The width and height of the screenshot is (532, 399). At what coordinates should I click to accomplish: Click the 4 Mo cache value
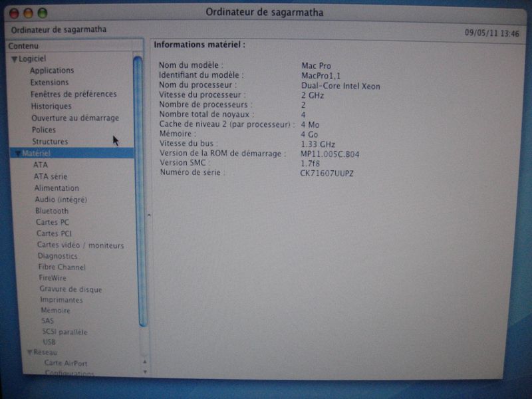point(310,125)
